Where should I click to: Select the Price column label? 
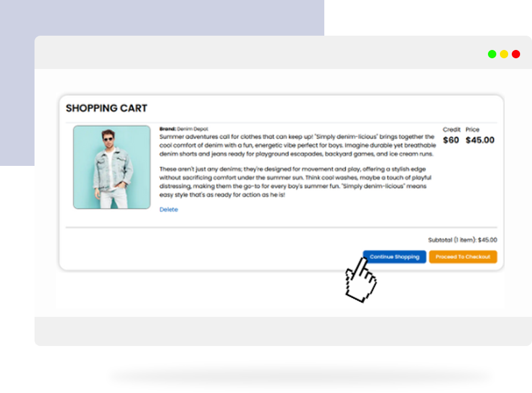point(472,129)
